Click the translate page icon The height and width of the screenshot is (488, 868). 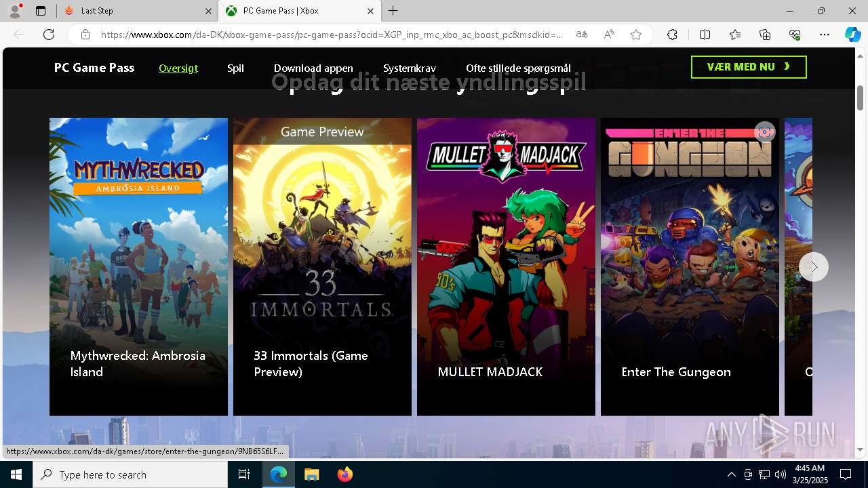coord(582,35)
